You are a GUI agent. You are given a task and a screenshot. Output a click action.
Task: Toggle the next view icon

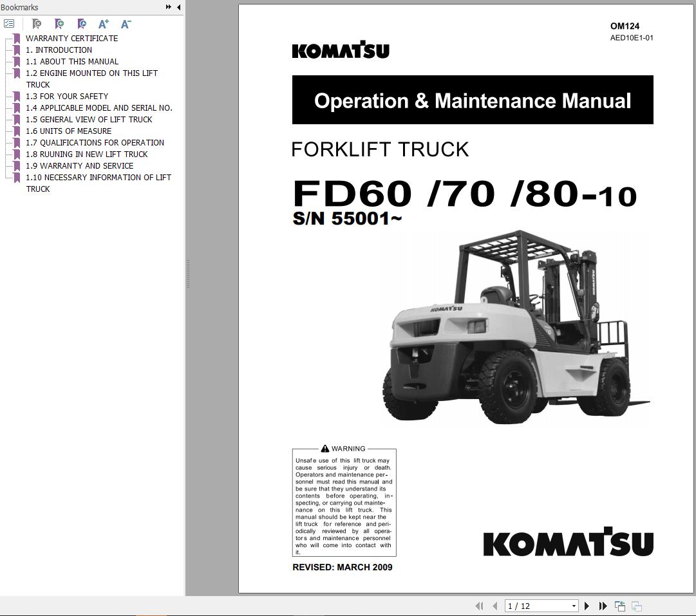[x=636, y=606]
